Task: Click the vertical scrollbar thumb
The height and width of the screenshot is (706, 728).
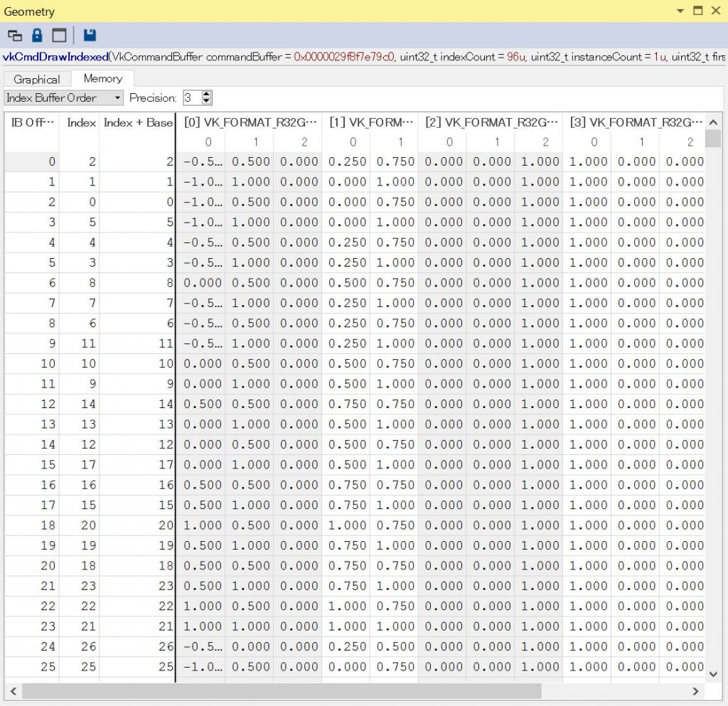Action: click(713, 139)
